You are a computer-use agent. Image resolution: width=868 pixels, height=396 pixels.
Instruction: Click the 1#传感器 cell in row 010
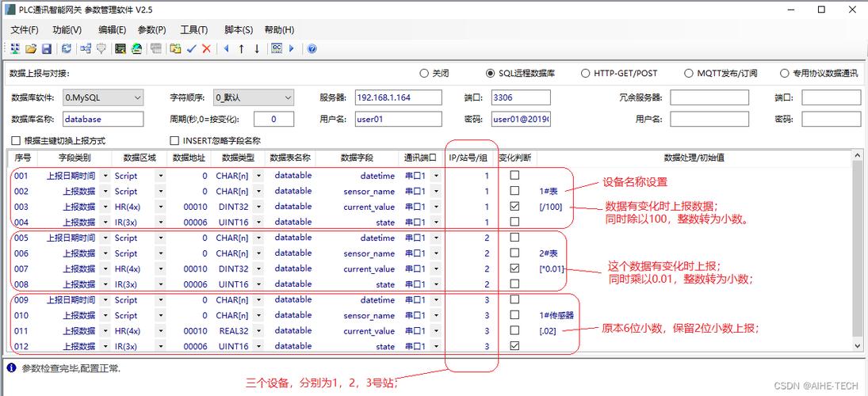click(x=556, y=315)
